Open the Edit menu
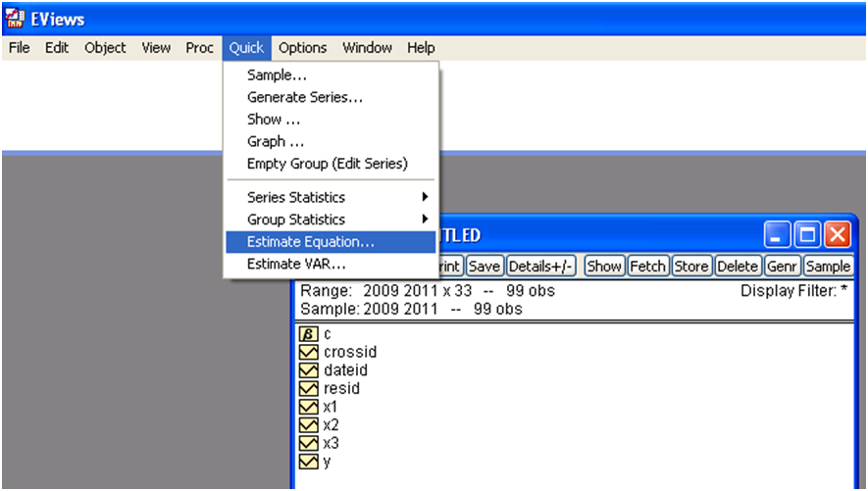 click(57, 48)
